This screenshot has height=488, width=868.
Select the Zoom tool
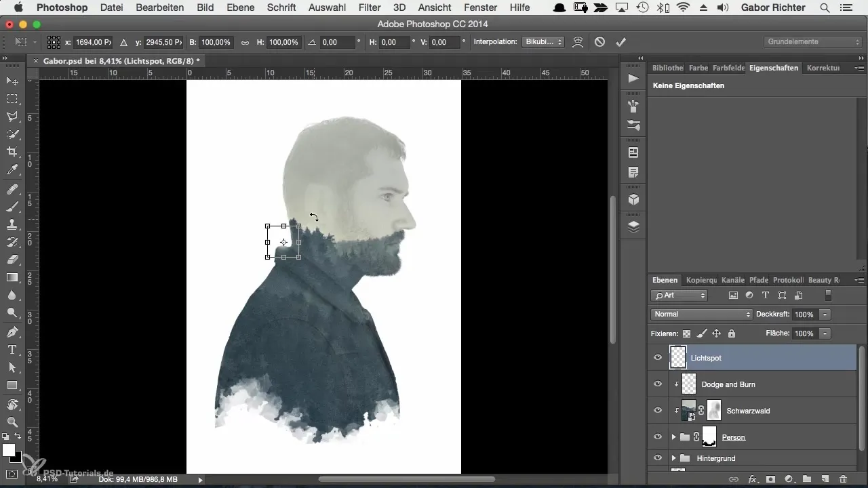[x=12, y=422]
